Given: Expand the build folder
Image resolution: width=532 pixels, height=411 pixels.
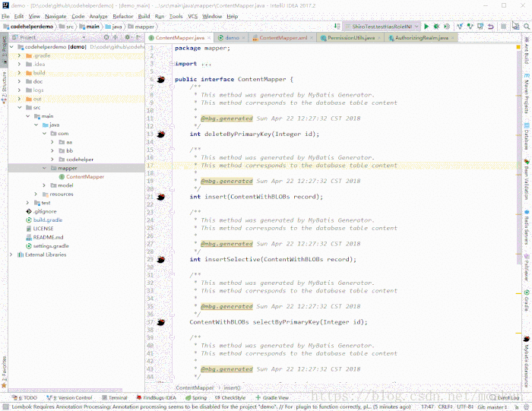Looking at the screenshot, I should [x=19, y=73].
